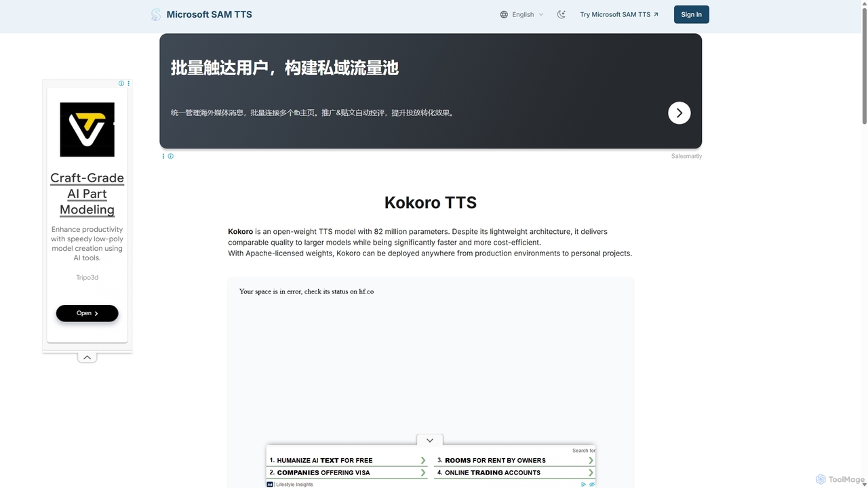Image resolution: width=868 pixels, height=488 pixels.
Task: Click the banner ad Chinese headline
Action: pyautogui.click(x=284, y=68)
